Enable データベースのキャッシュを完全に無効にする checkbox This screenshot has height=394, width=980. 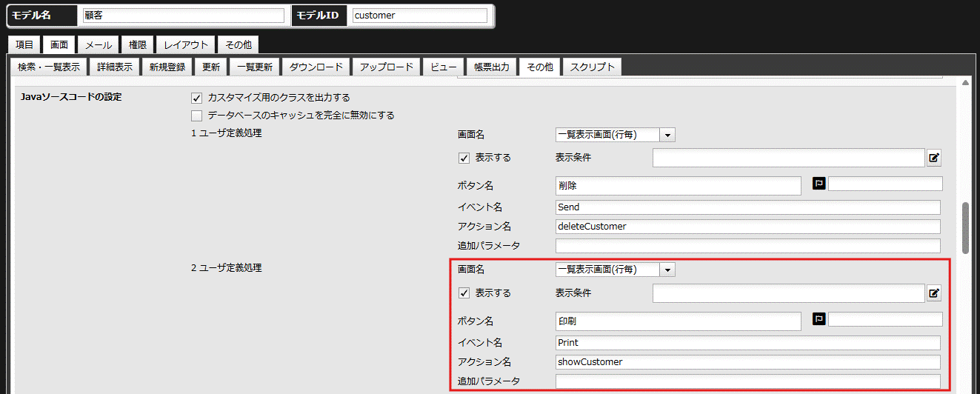[x=196, y=116]
